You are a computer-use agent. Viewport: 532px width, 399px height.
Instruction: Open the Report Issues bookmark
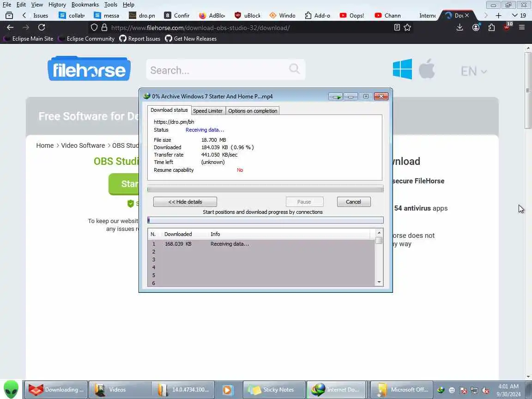click(140, 39)
